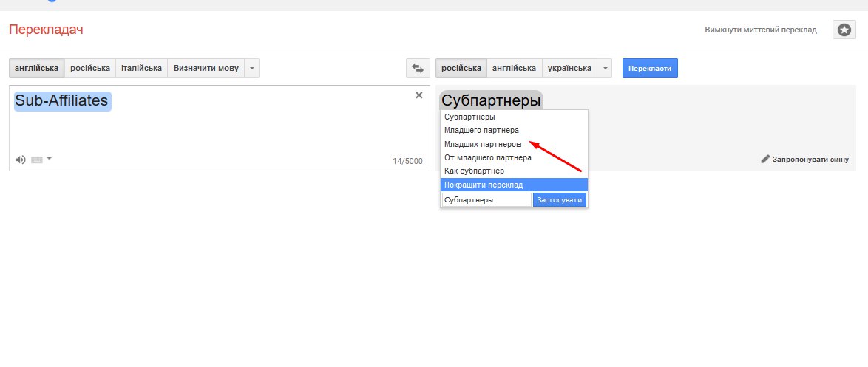Open more source languages dropdown arrow
The height and width of the screenshot is (367, 868).
tap(252, 69)
